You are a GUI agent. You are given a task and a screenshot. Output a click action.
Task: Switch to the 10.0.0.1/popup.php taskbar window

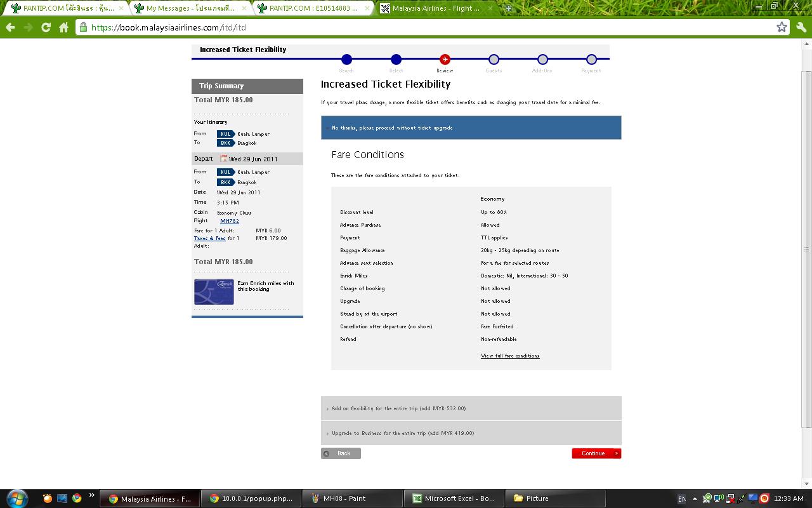251,498
